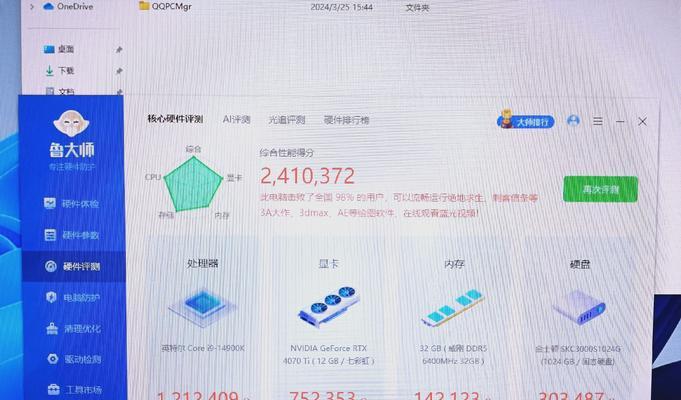Open 工具市场 in the sidebar
This screenshot has width=681, height=400.
(75, 390)
